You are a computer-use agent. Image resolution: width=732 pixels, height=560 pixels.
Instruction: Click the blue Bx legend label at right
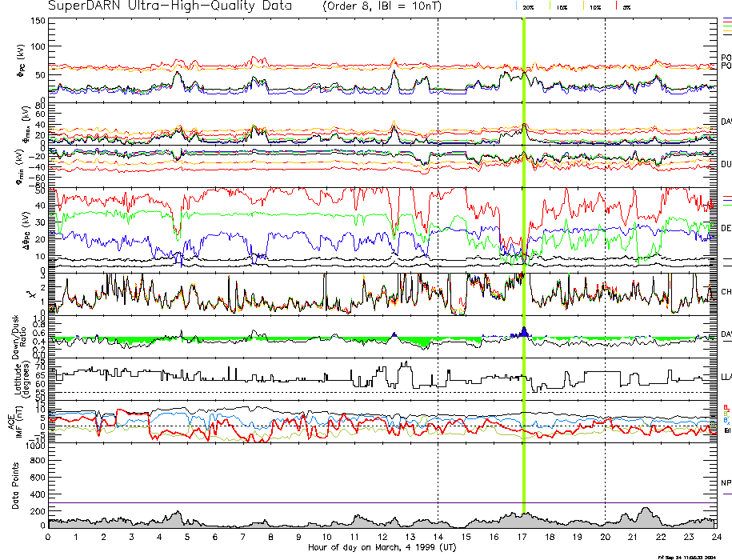pyautogui.click(x=726, y=420)
